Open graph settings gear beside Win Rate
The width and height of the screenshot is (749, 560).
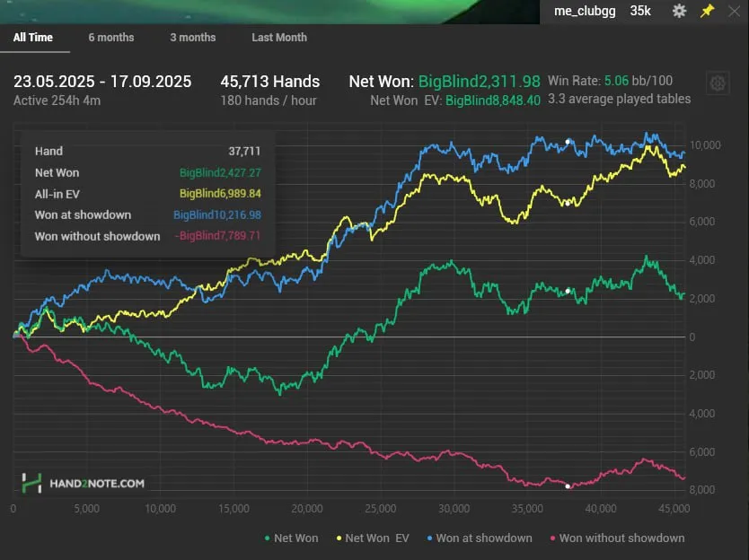coord(718,83)
